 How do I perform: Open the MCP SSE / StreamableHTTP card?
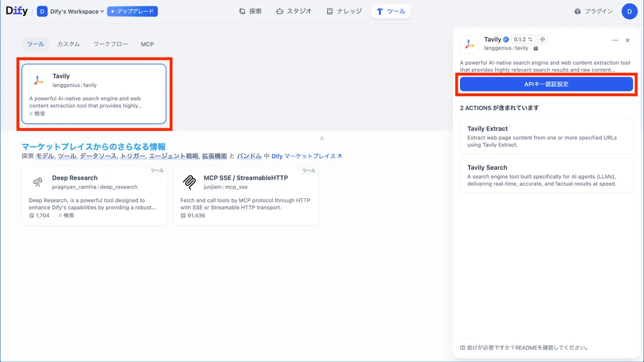click(246, 196)
